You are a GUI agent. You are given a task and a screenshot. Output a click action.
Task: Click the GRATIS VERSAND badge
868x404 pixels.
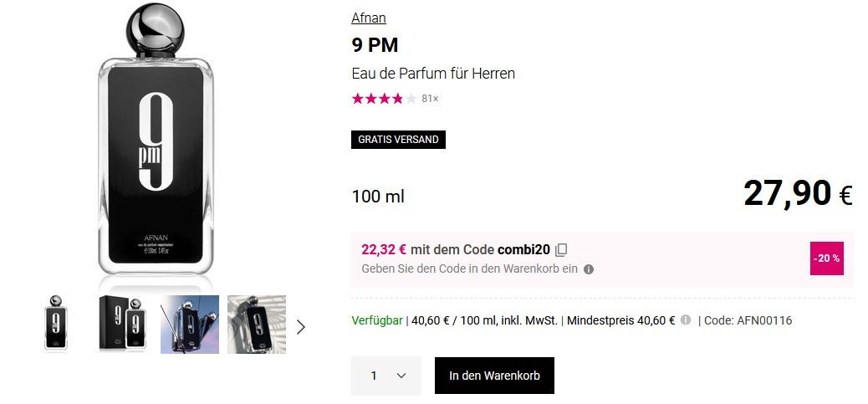398,140
